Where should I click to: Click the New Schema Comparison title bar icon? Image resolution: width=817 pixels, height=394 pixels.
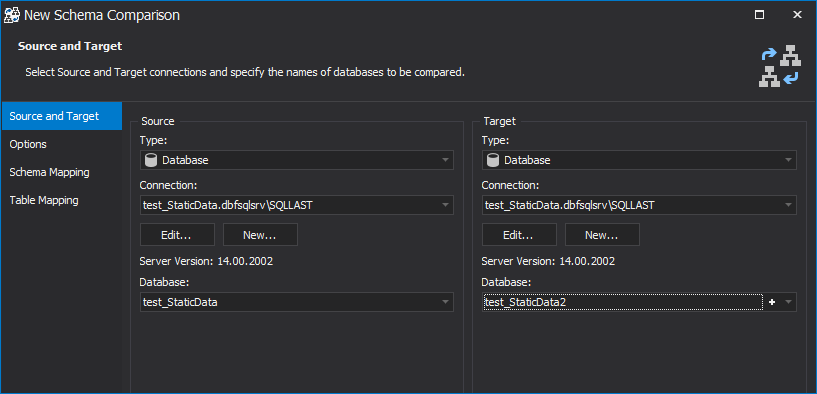pos(12,15)
